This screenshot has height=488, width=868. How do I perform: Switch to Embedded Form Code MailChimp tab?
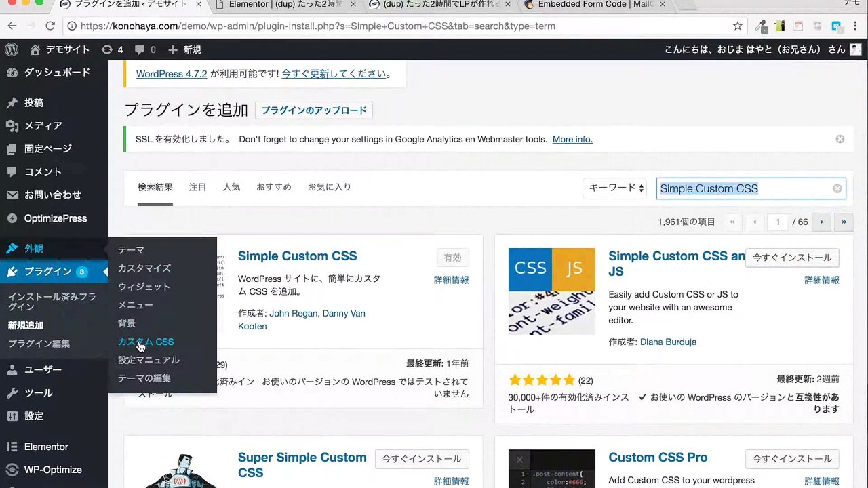point(595,5)
